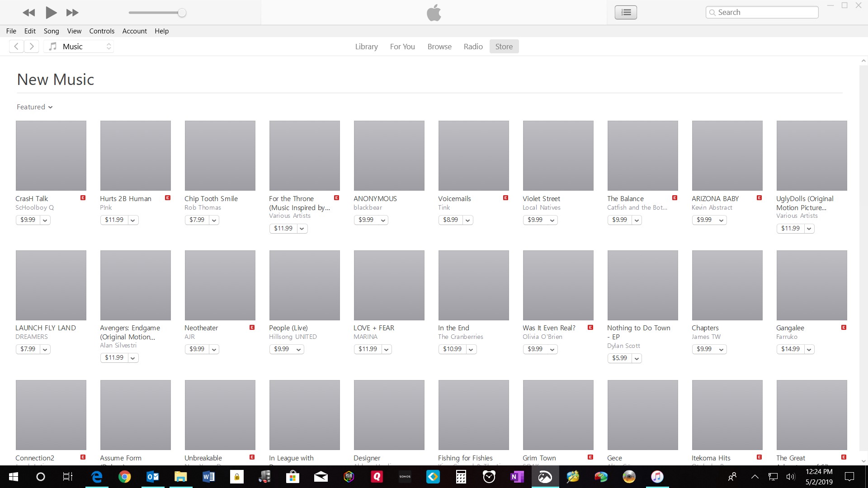
Task: Click the speaker icon in the system tray
Action: pyautogui.click(x=790, y=477)
